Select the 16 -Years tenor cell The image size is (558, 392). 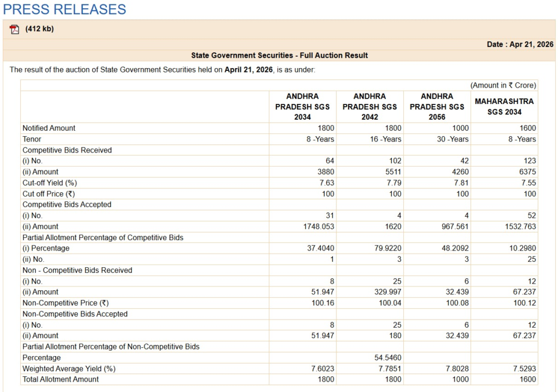pyautogui.click(x=385, y=139)
